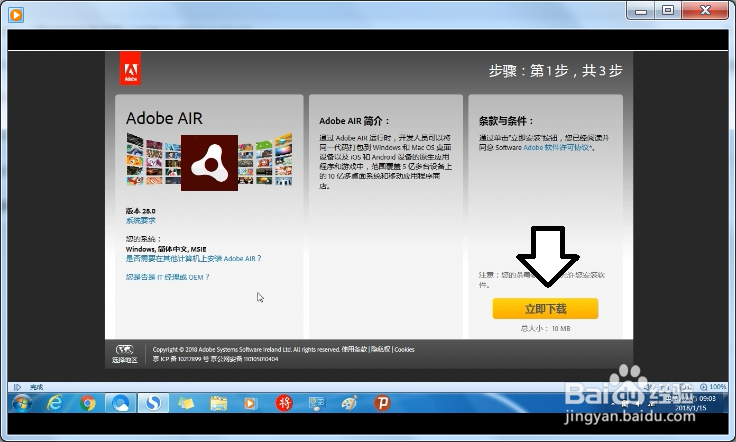
Task: Open the Paint palette taskbar icon
Action: [x=349, y=403]
